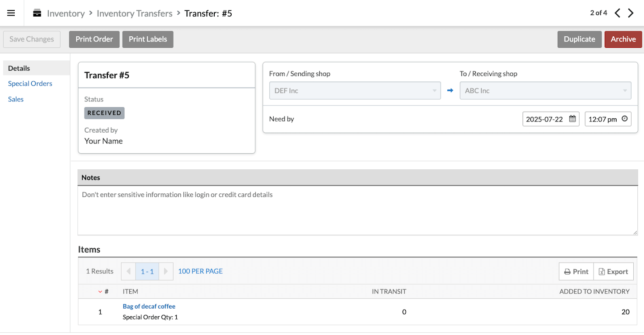Select the Details sidebar tab
644x335 pixels.
click(x=19, y=68)
